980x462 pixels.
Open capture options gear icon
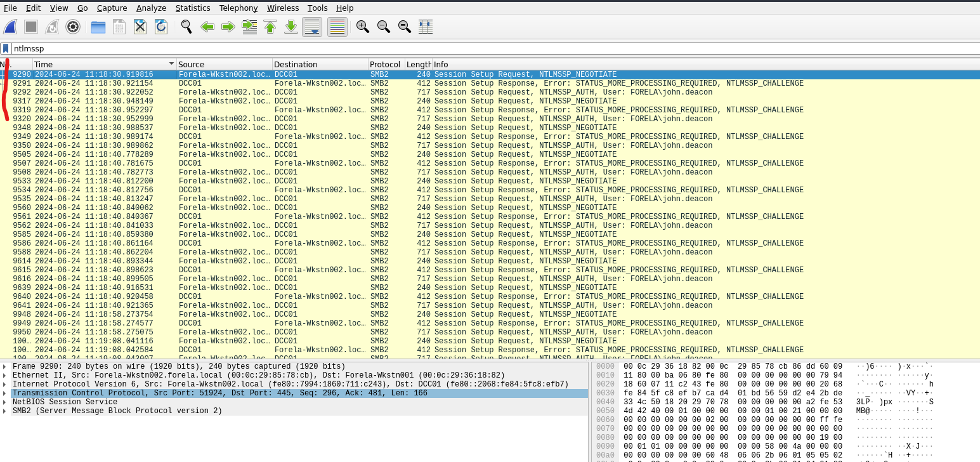(73, 27)
